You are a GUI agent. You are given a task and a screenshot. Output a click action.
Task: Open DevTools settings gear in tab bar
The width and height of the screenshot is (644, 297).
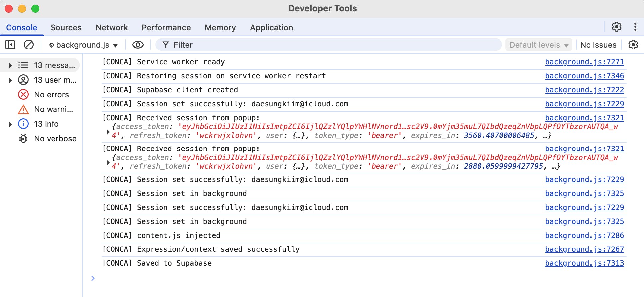coord(617,27)
